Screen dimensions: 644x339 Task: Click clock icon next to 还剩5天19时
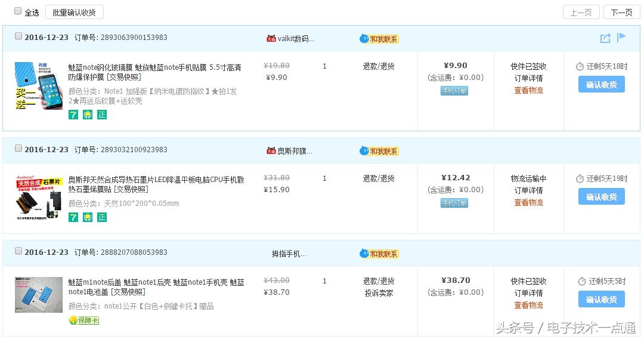click(x=580, y=178)
